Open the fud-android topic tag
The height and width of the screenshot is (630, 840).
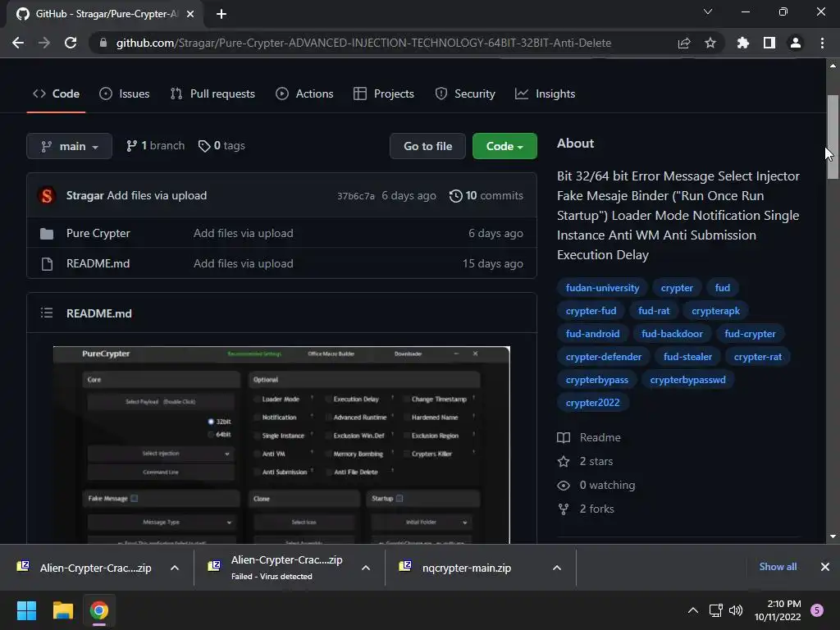coord(592,334)
